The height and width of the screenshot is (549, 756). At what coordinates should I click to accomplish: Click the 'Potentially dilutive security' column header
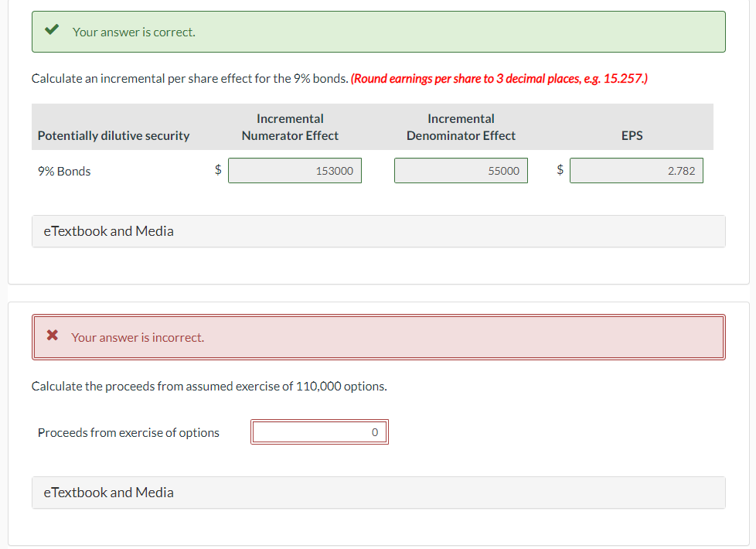click(x=114, y=135)
